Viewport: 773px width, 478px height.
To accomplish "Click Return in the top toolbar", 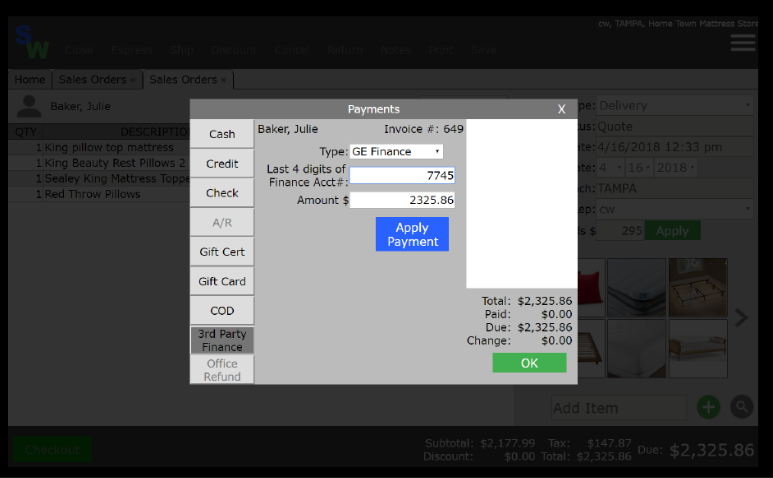I will (x=345, y=50).
